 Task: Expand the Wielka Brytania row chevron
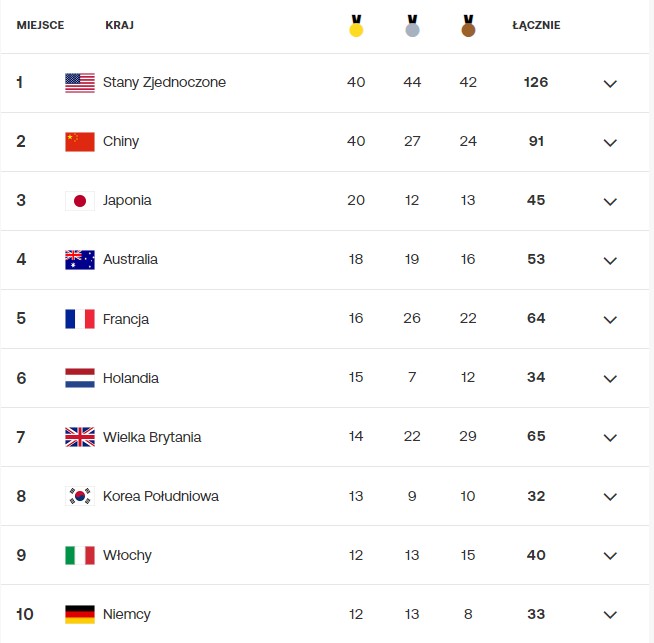pyautogui.click(x=610, y=437)
